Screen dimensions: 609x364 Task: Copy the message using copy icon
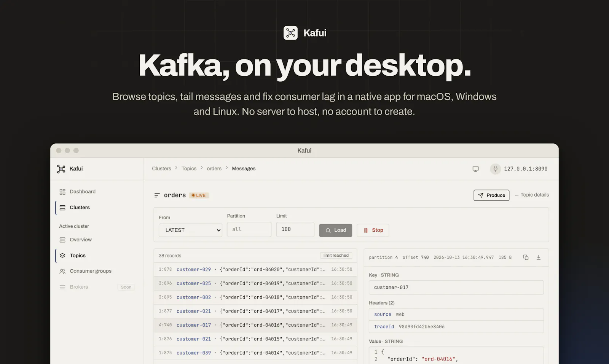pos(526,258)
